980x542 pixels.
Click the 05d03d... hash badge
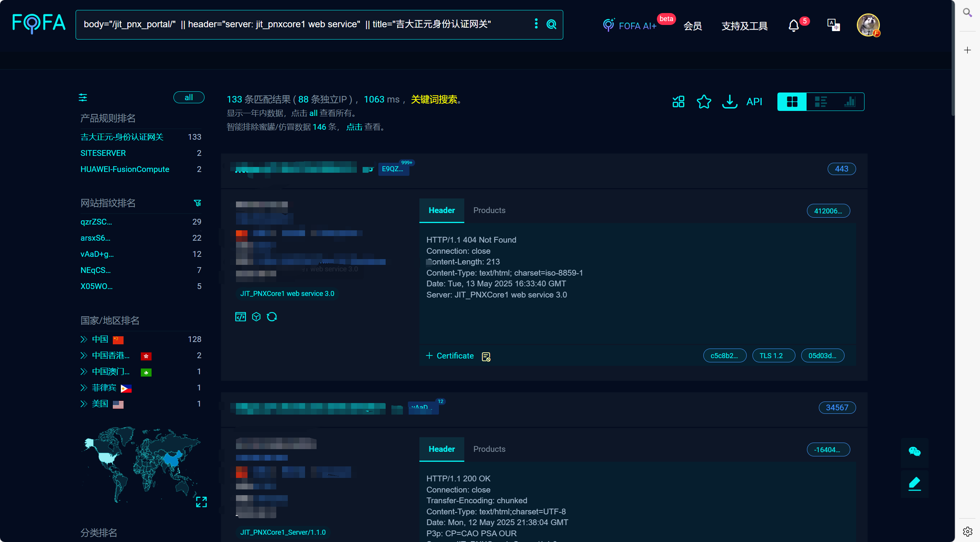pyautogui.click(x=822, y=356)
